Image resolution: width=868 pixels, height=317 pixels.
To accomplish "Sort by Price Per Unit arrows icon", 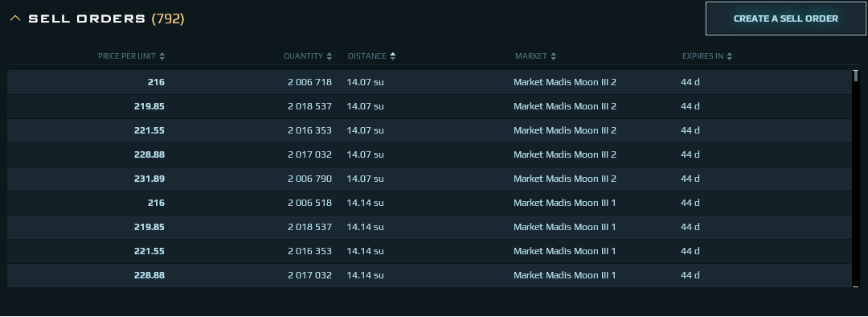I will (x=162, y=56).
